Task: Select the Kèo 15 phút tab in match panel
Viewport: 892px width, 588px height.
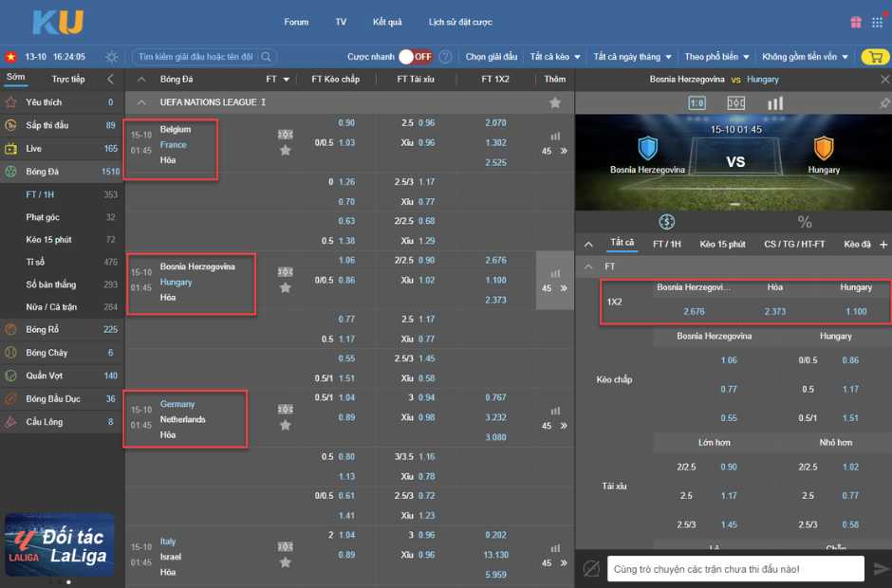Action: (x=722, y=245)
